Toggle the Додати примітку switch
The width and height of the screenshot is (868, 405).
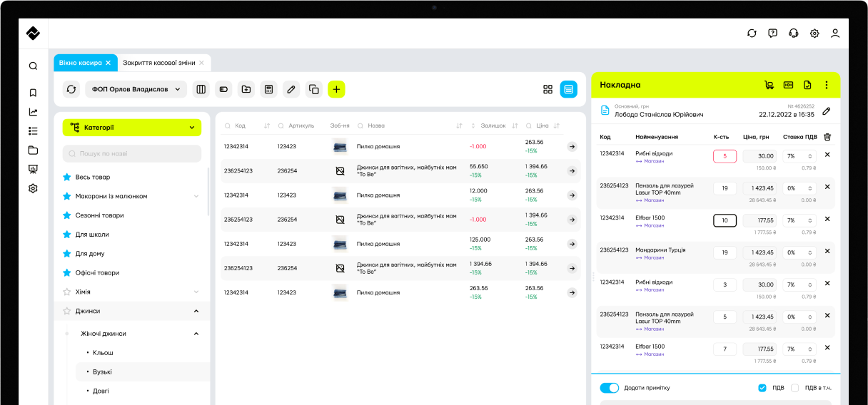tap(609, 388)
